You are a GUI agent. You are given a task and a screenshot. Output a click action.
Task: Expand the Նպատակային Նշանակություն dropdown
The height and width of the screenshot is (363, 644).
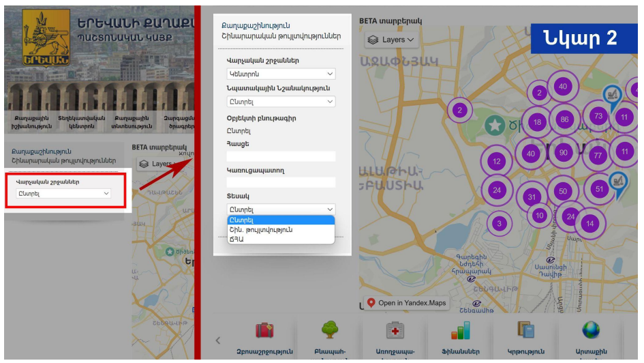pos(281,102)
